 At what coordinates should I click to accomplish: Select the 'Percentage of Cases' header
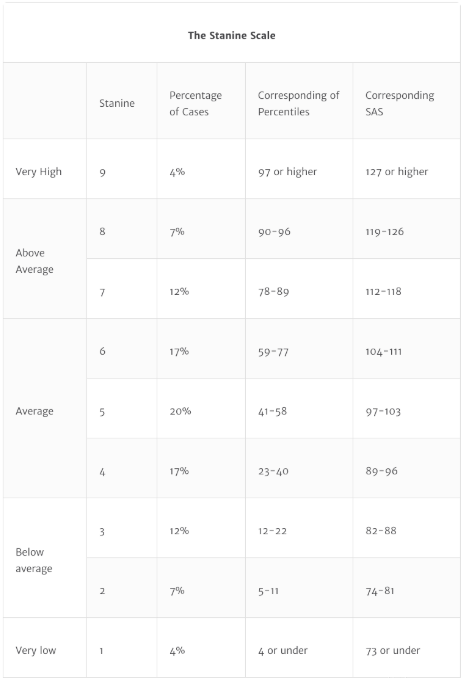tap(195, 103)
